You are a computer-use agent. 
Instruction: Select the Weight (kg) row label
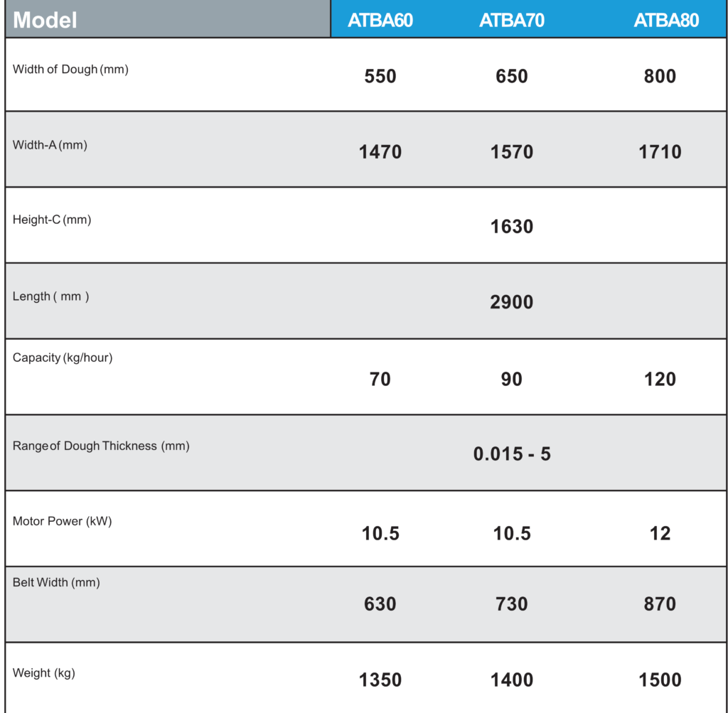click(43, 673)
